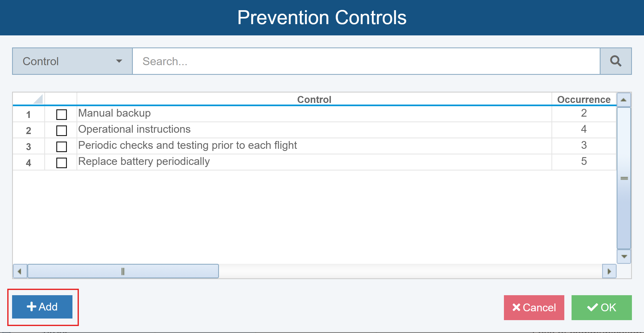The width and height of the screenshot is (644, 333).
Task: Click the vertical scrollbar down arrow
Action: click(624, 257)
